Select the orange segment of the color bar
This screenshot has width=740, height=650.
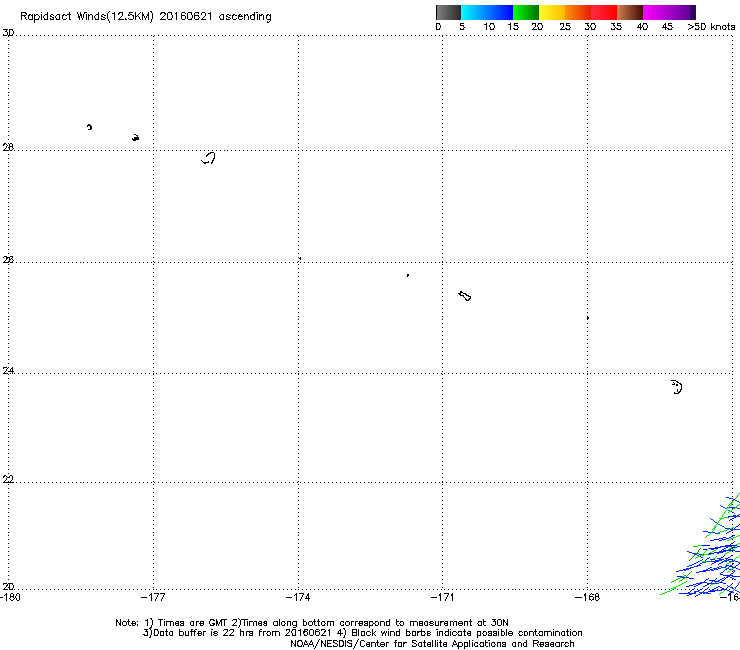578,12
